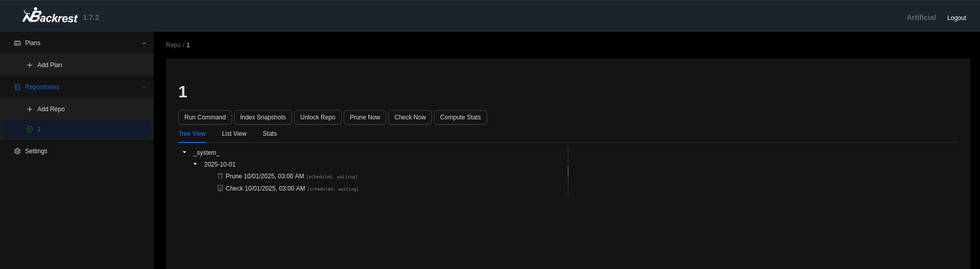The width and height of the screenshot is (980, 269).
Task: Click the tree panel vertical scrollbar handle
Action: coord(568,171)
